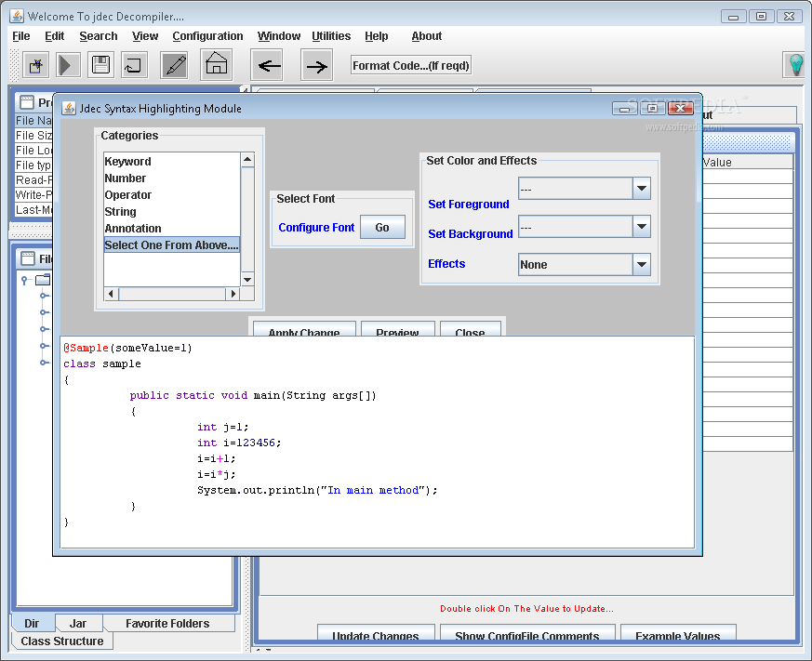The image size is (812, 661).
Task: Open the Configuration menu
Action: pyautogui.click(x=207, y=36)
